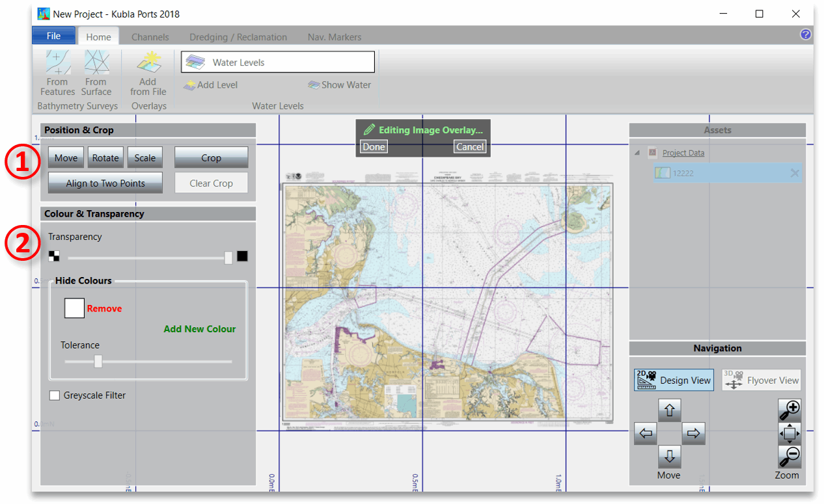Open the Dredging / Reclamation tab

coord(238,37)
